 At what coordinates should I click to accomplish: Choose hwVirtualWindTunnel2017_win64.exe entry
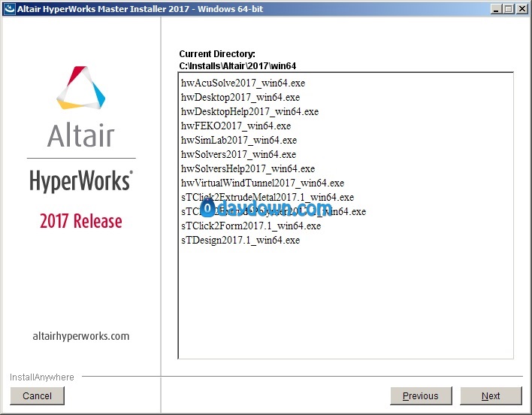pos(262,183)
